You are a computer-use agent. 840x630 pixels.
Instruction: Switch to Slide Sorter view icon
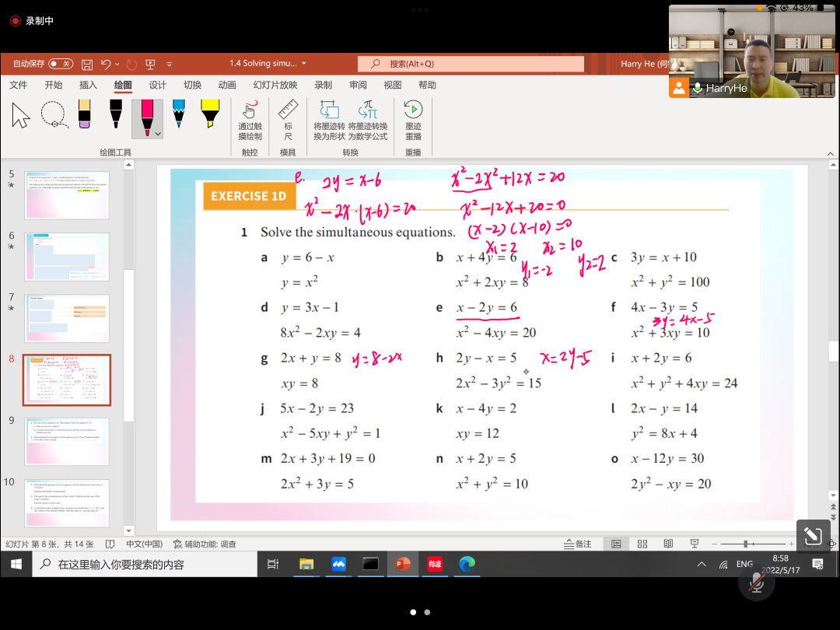click(x=642, y=544)
